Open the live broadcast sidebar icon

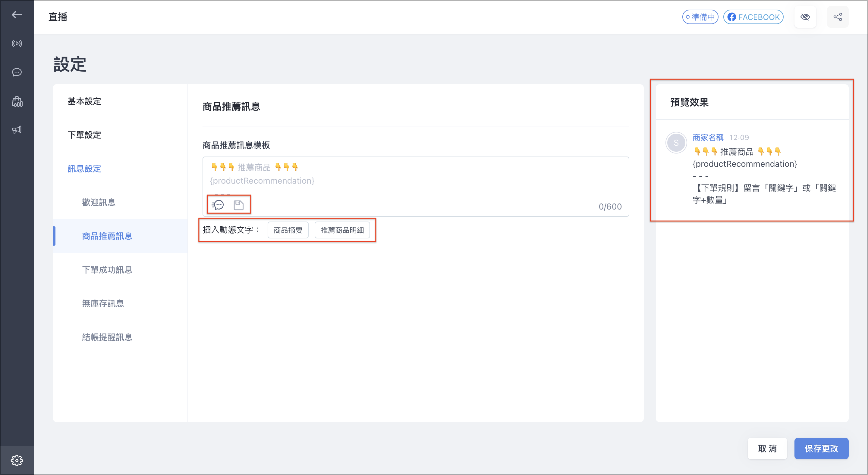click(17, 43)
